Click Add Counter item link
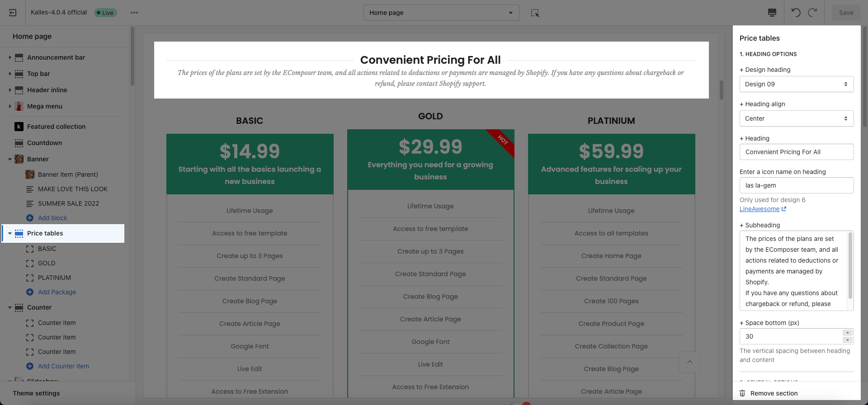868x405 pixels. 63,366
